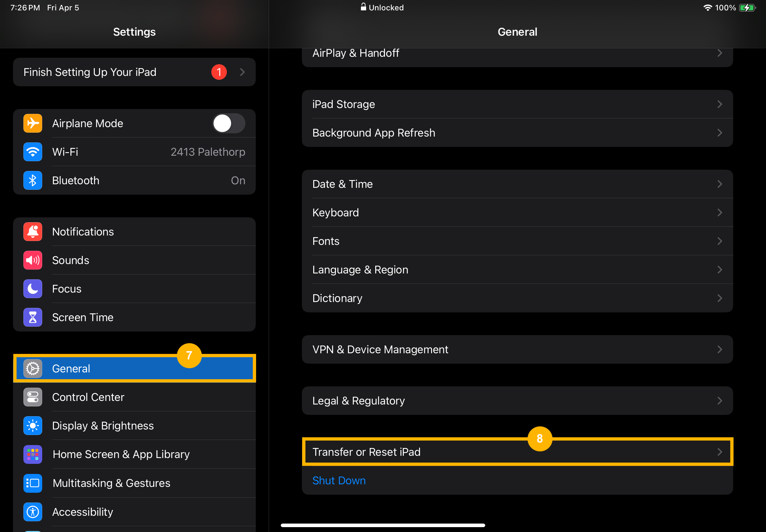766x532 pixels.
Task: Select Display & Brightness in sidebar
Action: pyautogui.click(x=134, y=426)
